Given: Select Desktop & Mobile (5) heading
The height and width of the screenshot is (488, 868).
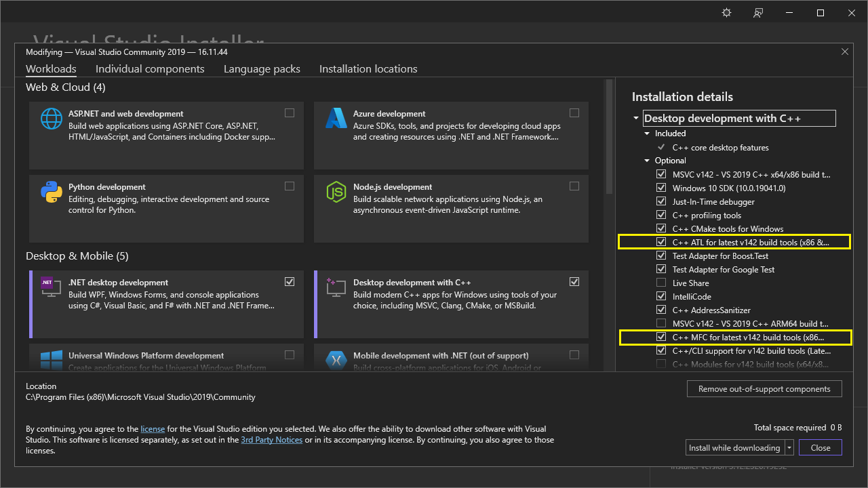Looking at the screenshot, I should tap(77, 256).
